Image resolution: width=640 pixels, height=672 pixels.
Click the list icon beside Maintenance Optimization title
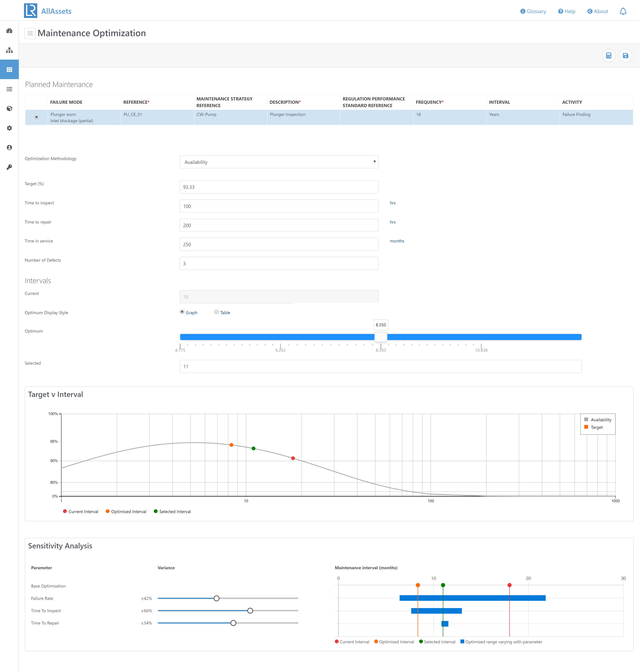pyautogui.click(x=30, y=33)
